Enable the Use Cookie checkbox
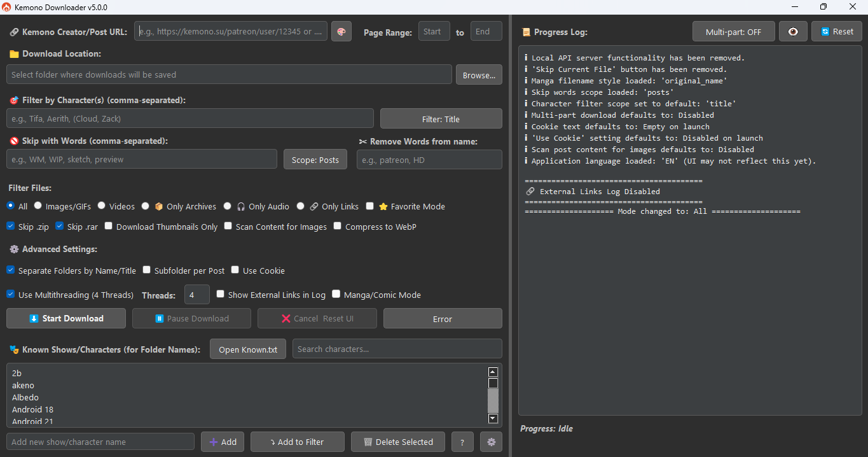 point(235,270)
